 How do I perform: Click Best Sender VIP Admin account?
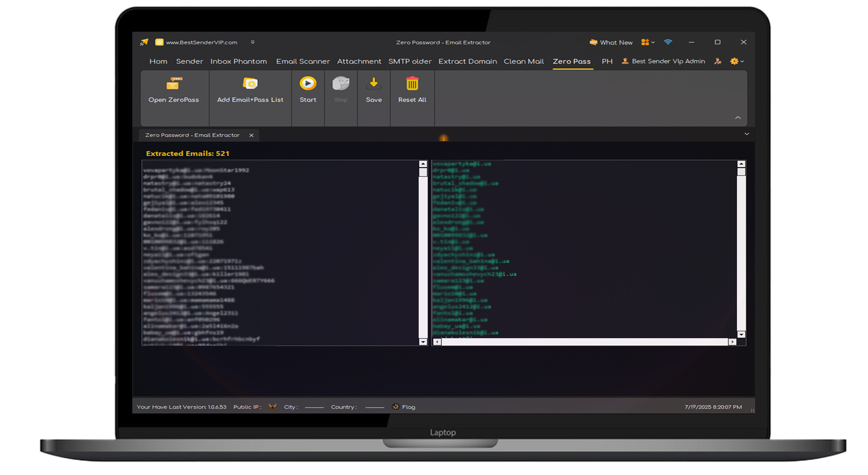pyautogui.click(x=663, y=62)
